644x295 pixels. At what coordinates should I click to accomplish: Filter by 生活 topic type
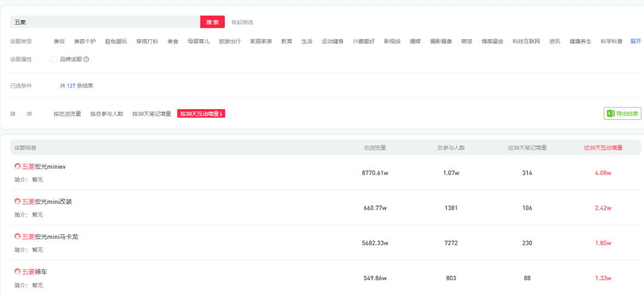click(307, 42)
